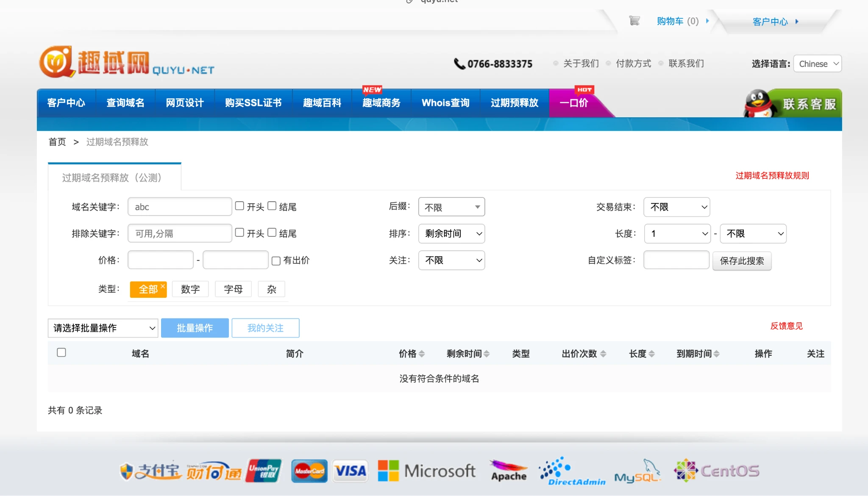This screenshot has width=868, height=496.
Task: Go to the 一口价 navigation tab
Action: [x=573, y=103]
